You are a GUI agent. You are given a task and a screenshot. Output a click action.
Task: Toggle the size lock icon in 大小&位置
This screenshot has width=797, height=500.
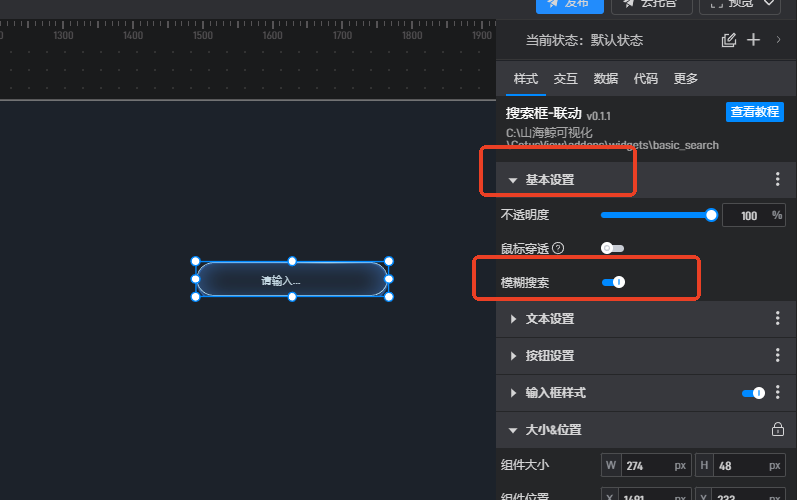pos(777,429)
